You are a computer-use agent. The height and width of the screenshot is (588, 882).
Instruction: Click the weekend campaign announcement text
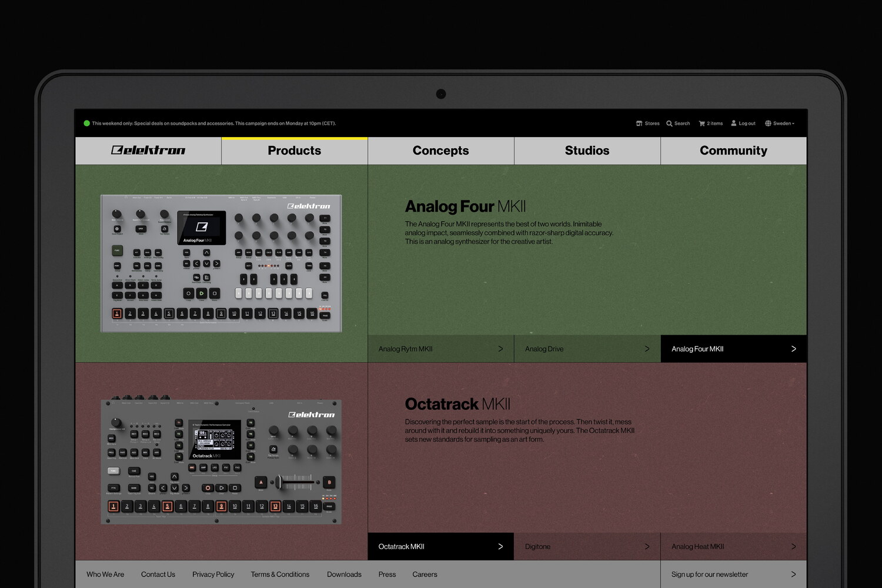(214, 123)
